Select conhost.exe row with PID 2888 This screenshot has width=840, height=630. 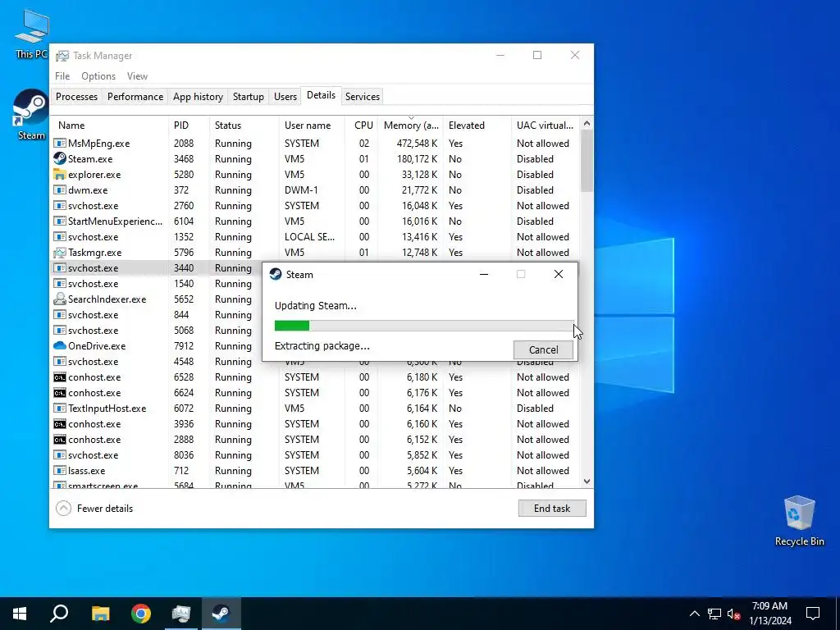click(x=315, y=440)
